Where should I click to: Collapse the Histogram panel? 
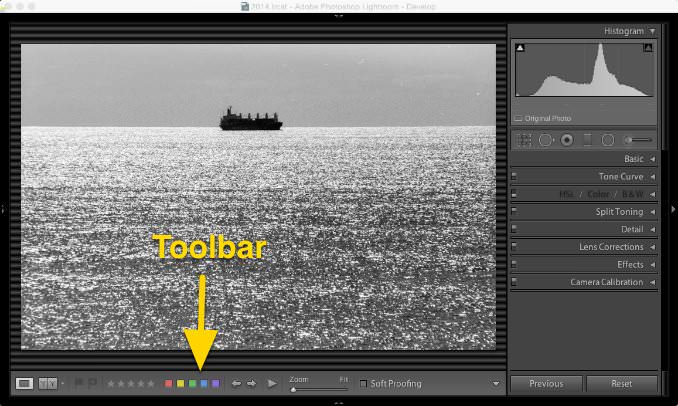tap(652, 31)
